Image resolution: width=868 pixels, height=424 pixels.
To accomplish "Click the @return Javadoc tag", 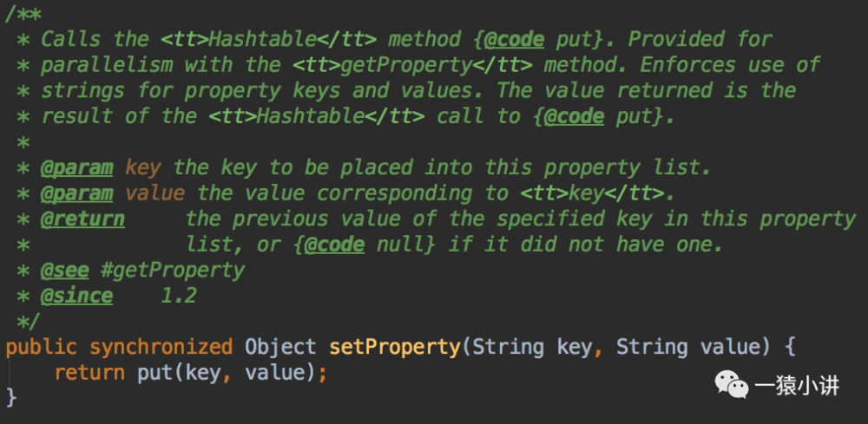I will (x=82, y=219).
